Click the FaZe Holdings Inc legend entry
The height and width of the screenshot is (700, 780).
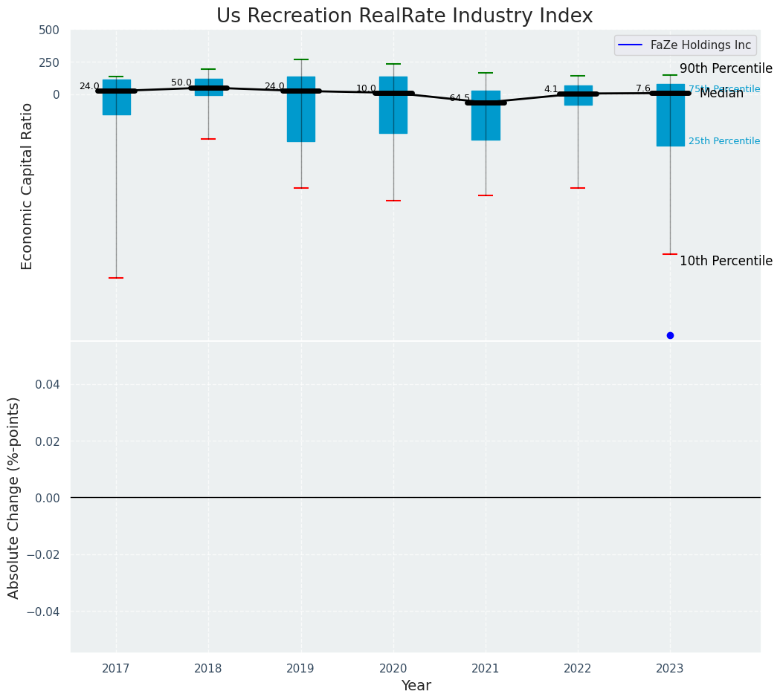pyautogui.click(x=700, y=45)
